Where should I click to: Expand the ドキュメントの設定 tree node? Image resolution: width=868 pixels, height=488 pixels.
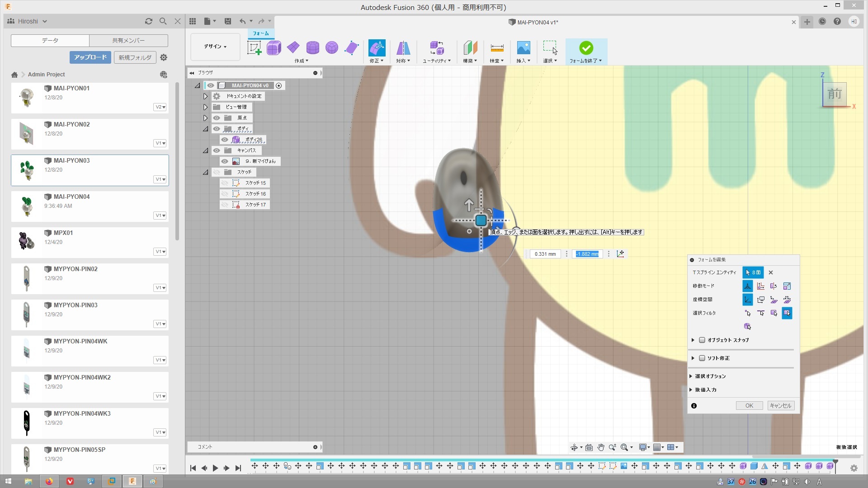coord(205,96)
